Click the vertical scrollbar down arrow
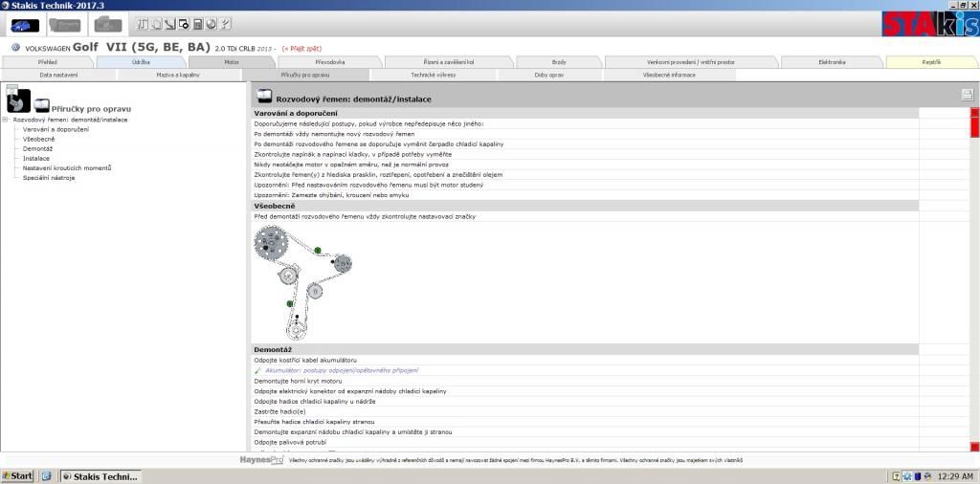The height and width of the screenshot is (484, 980). click(x=974, y=447)
